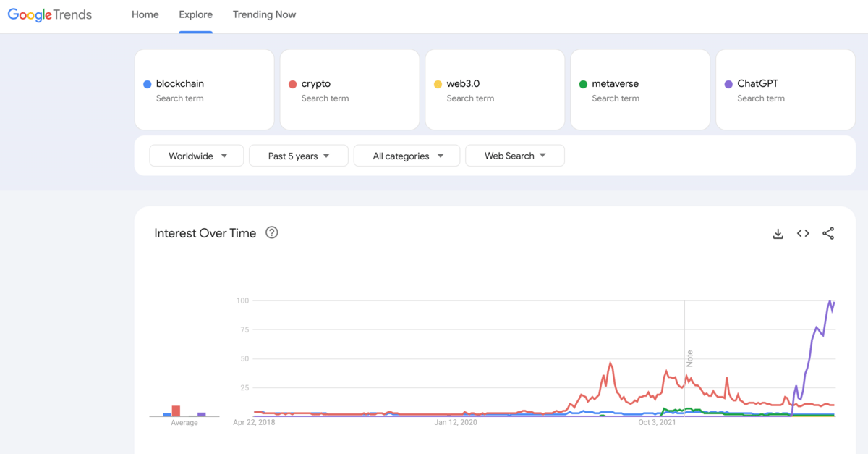This screenshot has width=868, height=454.
Task: Share the Interest Over Time chart
Action: pyautogui.click(x=828, y=233)
